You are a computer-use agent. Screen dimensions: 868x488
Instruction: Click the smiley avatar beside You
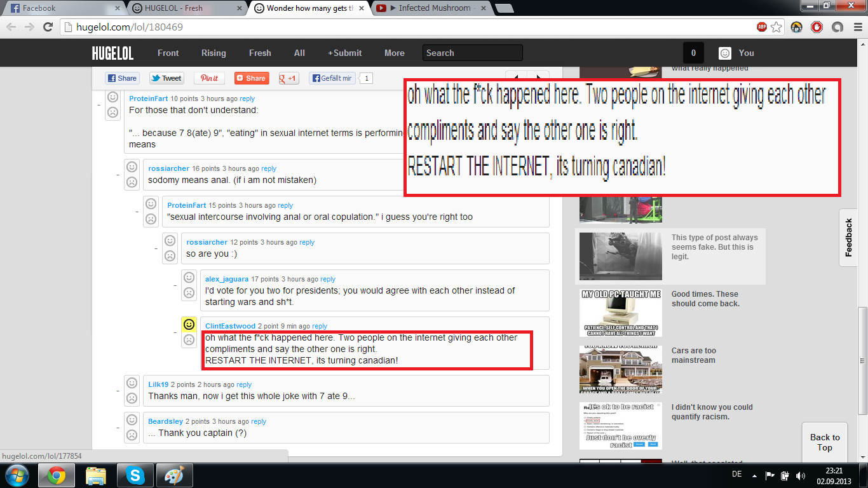pos(724,53)
